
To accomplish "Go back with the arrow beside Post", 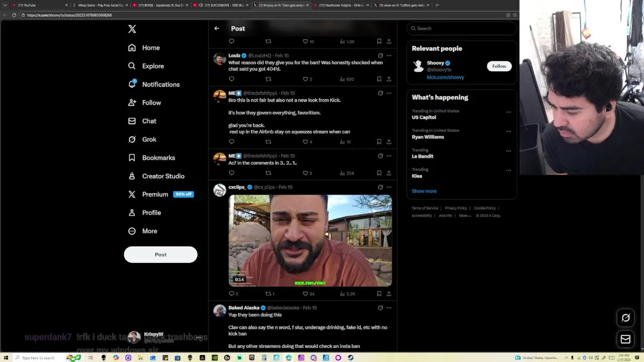I will 217,29.
